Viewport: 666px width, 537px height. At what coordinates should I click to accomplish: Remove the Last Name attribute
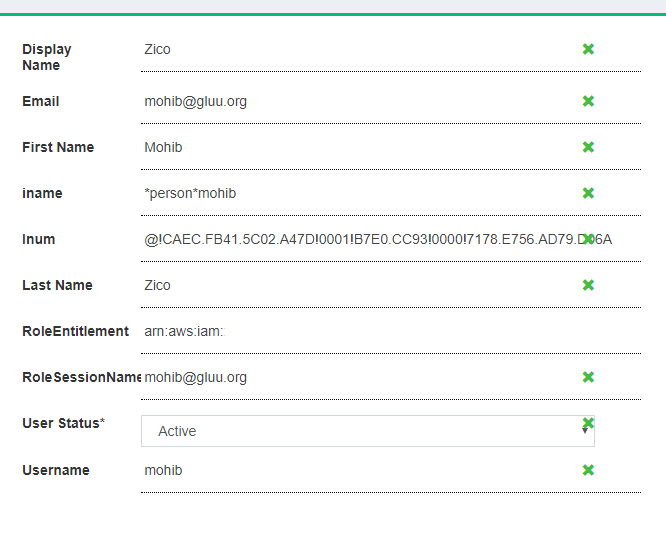(x=588, y=285)
